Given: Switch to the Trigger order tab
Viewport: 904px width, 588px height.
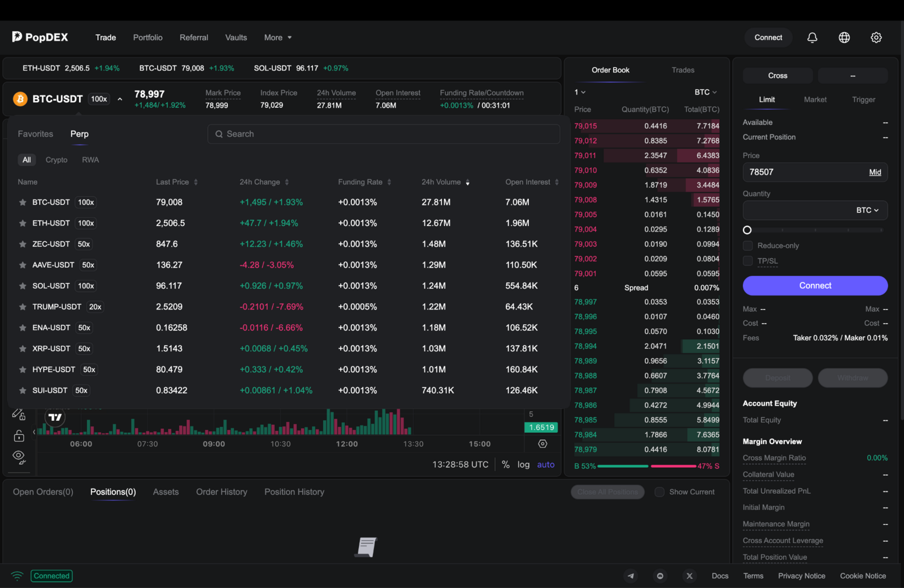Looking at the screenshot, I should pos(864,99).
